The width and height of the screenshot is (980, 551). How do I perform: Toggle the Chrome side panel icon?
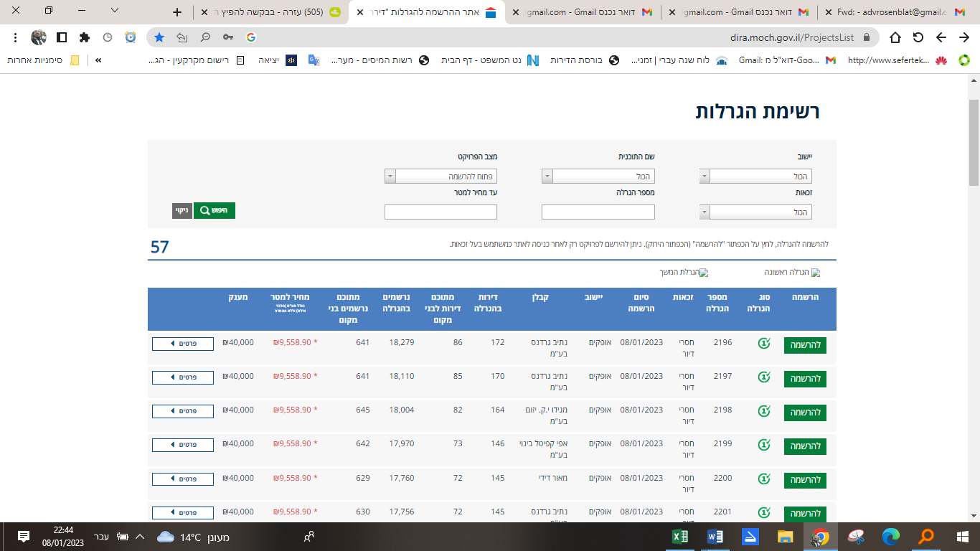click(62, 37)
